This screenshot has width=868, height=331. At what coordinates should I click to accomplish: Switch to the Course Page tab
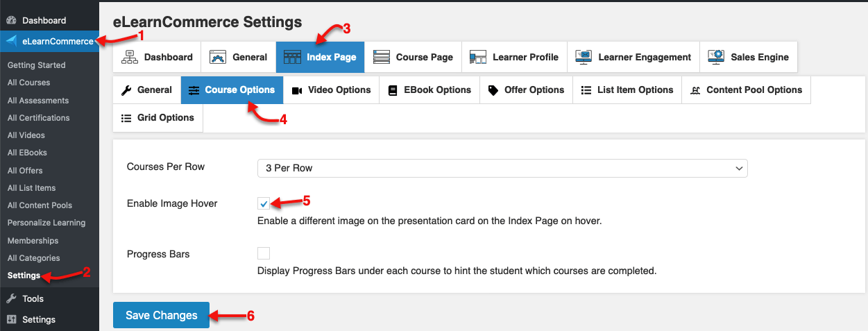tap(412, 57)
